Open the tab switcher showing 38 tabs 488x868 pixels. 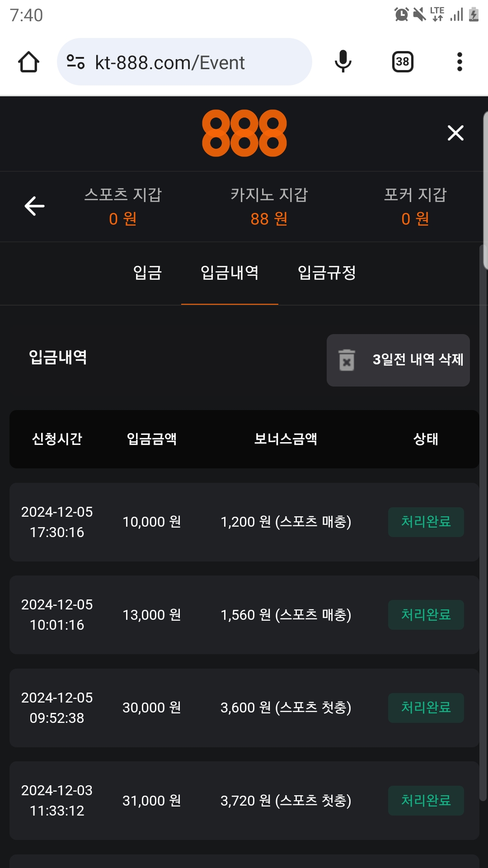tap(402, 62)
